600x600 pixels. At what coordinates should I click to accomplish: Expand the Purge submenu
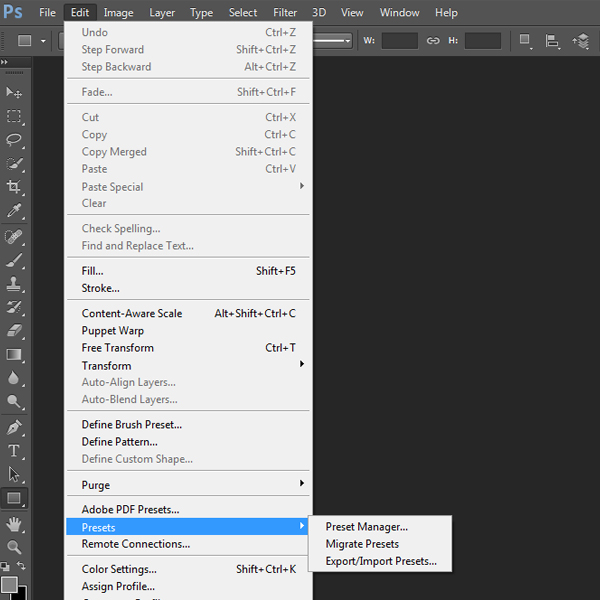(188, 484)
